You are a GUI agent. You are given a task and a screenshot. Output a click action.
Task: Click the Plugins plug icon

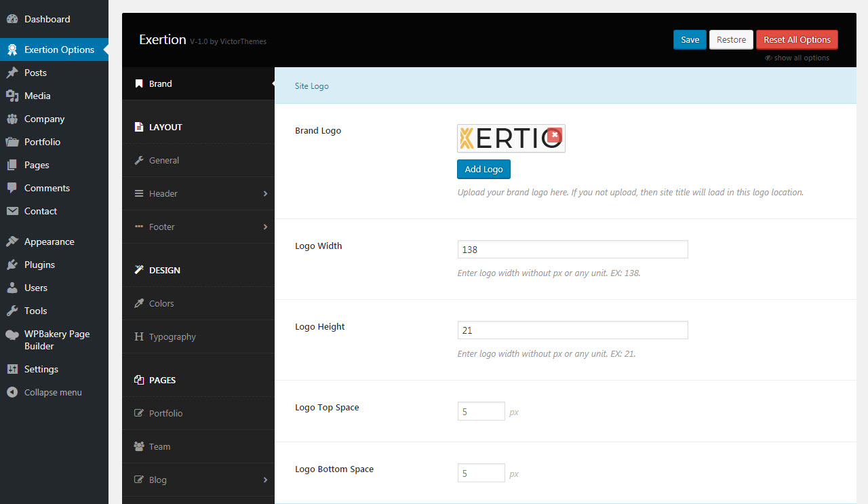click(x=12, y=265)
